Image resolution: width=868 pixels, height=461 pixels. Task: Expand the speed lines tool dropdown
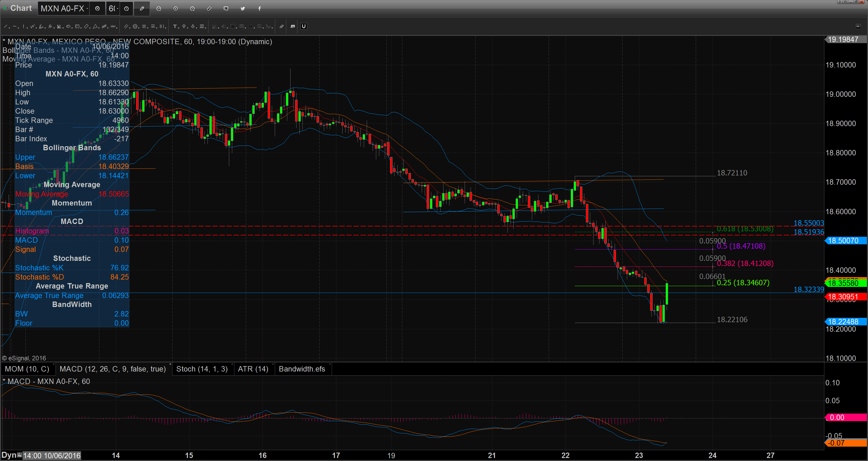[x=63, y=28]
